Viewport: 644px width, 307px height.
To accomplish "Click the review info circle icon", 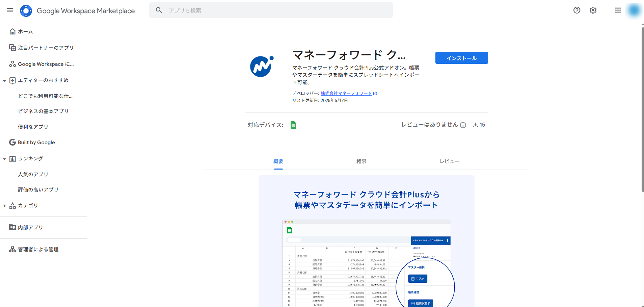I will (x=463, y=125).
